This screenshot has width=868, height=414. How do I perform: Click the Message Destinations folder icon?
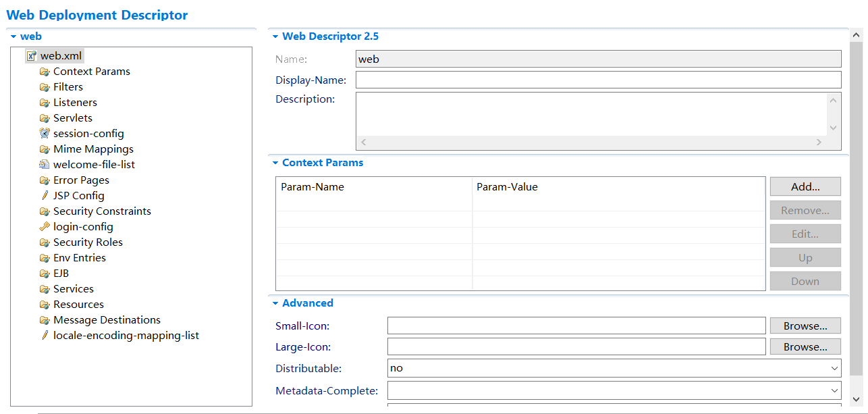point(45,320)
